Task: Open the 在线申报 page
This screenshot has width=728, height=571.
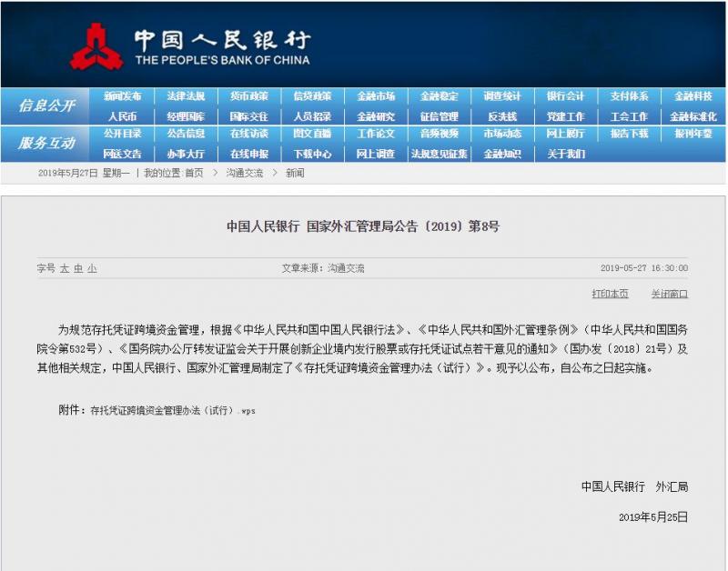Action: pos(249,154)
